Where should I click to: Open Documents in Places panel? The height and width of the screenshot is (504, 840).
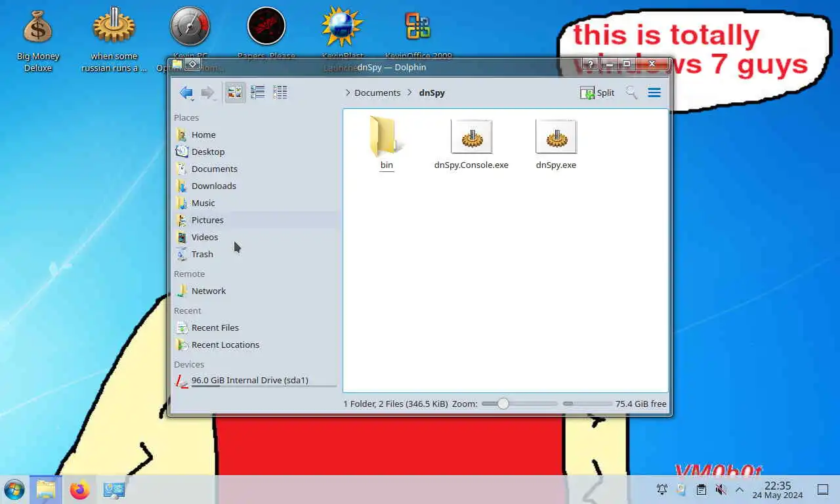tap(255, 169)
